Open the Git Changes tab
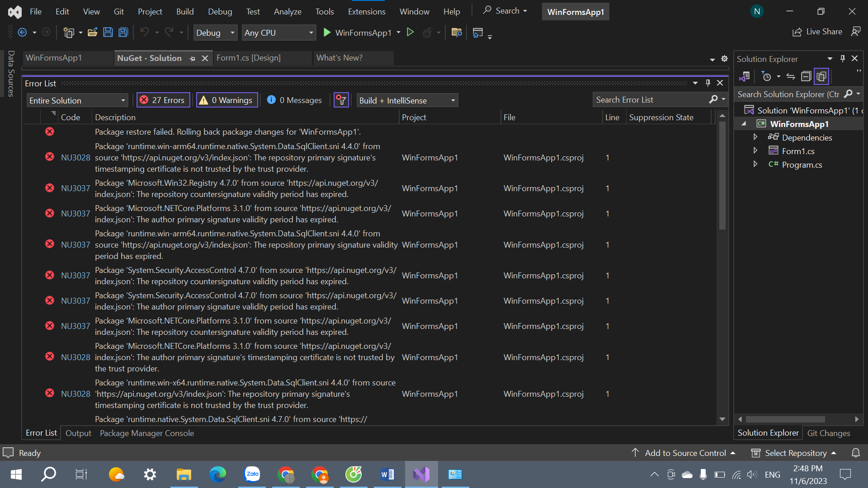The height and width of the screenshot is (488, 868). click(x=828, y=433)
